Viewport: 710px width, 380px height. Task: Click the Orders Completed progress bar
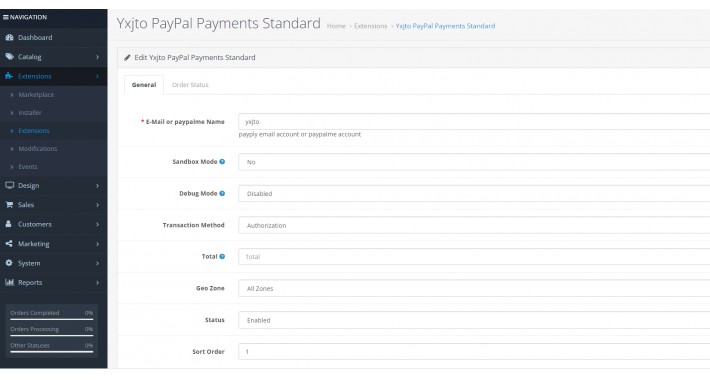coord(52,319)
